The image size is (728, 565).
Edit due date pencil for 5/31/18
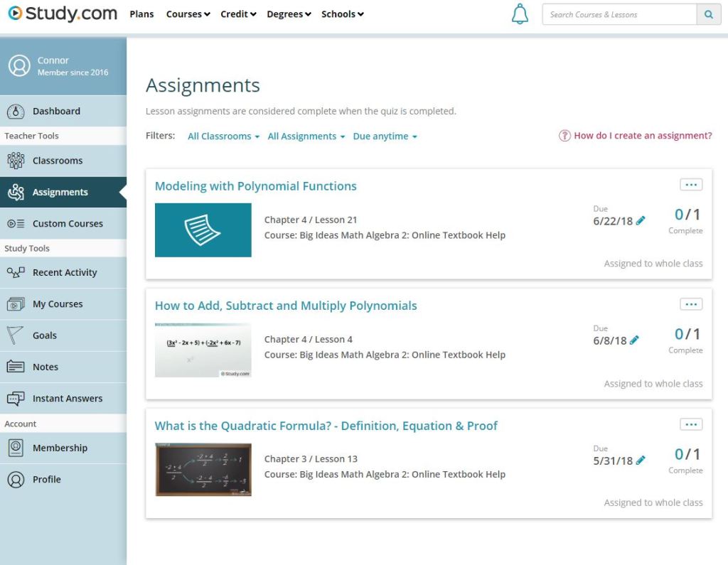point(641,460)
